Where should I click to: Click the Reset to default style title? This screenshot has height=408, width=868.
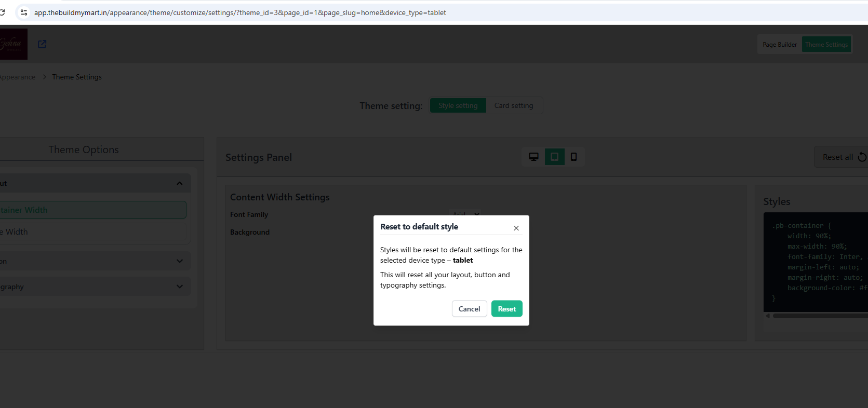pos(419,227)
